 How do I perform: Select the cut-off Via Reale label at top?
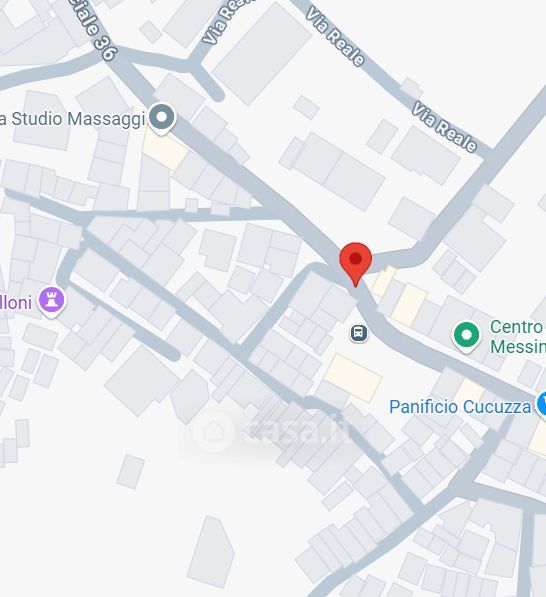[x=227, y=21]
